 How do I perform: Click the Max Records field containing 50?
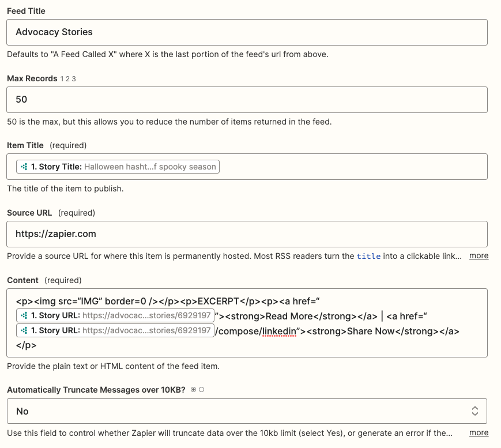pyautogui.click(x=247, y=100)
